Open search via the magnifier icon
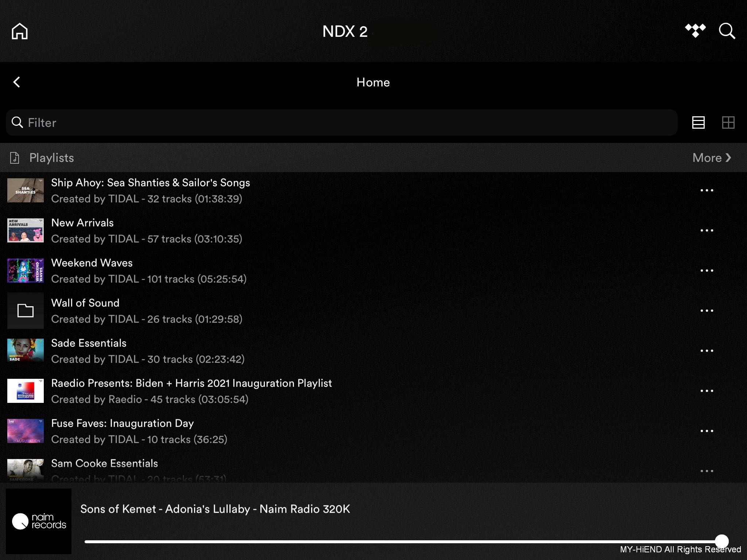747x560 pixels. pyautogui.click(x=727, y=31)
